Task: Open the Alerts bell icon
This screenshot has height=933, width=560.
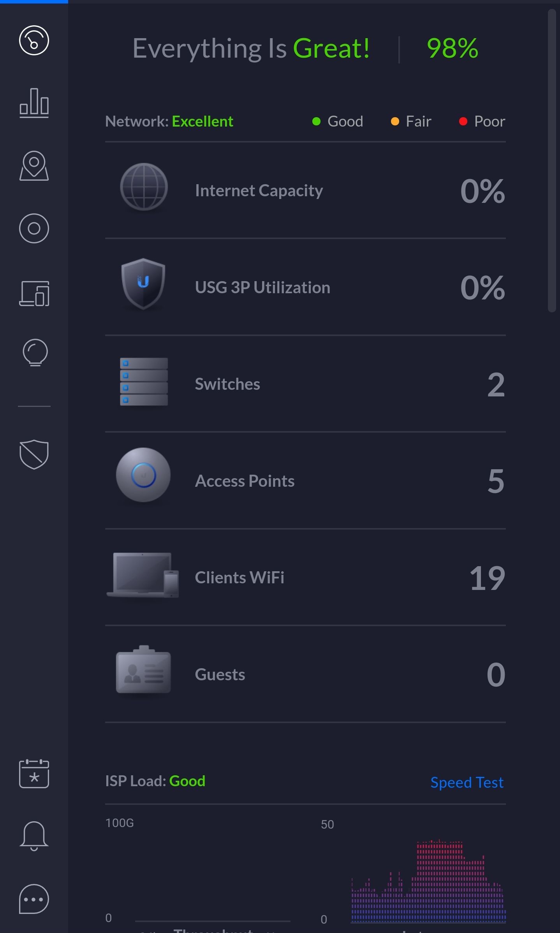Action: 34,836
